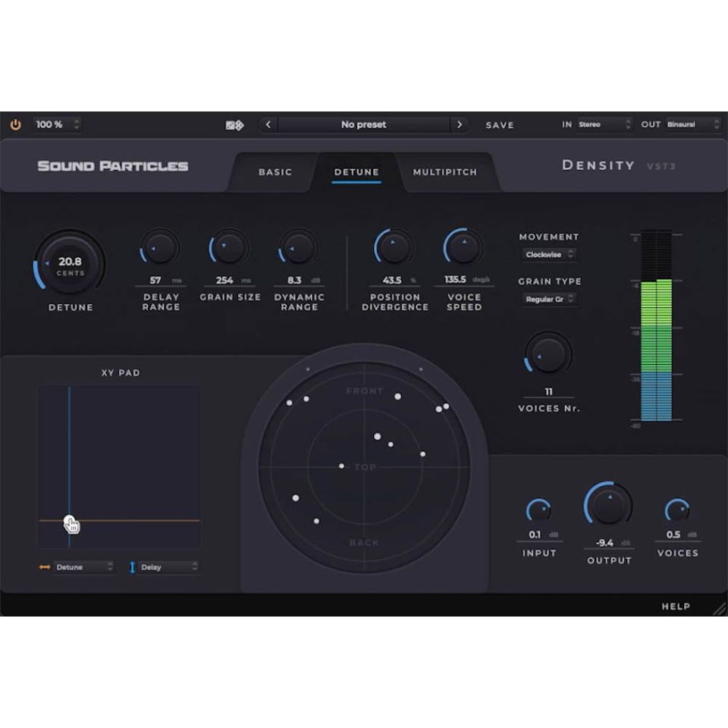728x728 pixels.
Task: Click the SAVE button
Action: click(x=499, y=125)
